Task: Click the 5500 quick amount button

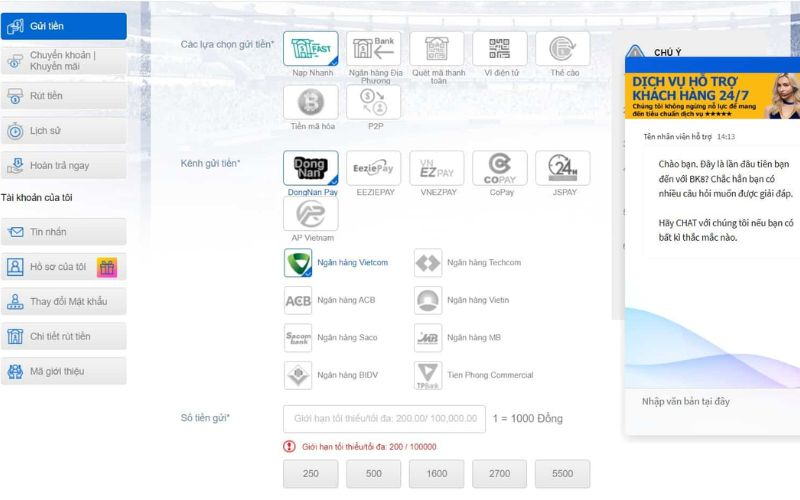Action: (x=562, y=474)
